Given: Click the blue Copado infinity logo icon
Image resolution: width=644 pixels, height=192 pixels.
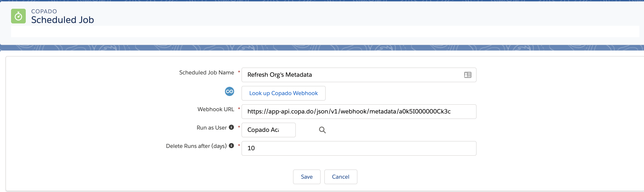Looking at the screenshot, I should click(x=229, y=91).
